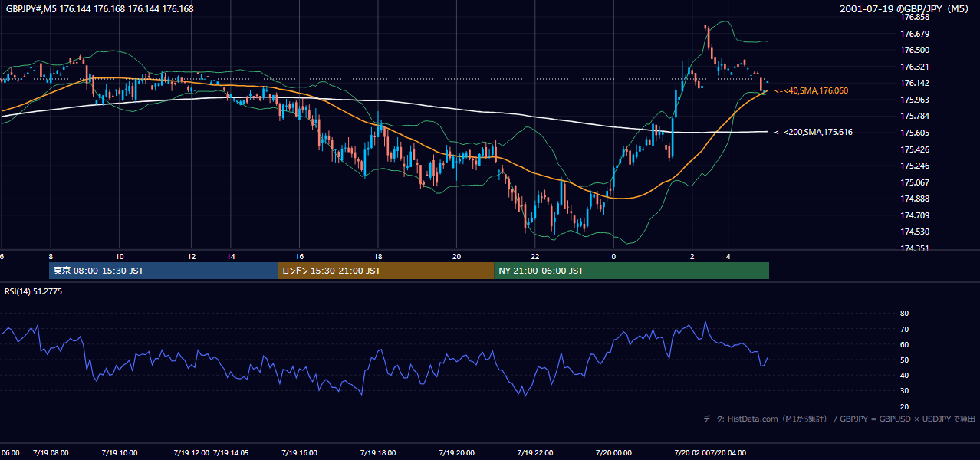The width and height of the screenshot is (980, 460).
Task: Click price axis value 175.067
Action: click(x=915, y=182)
